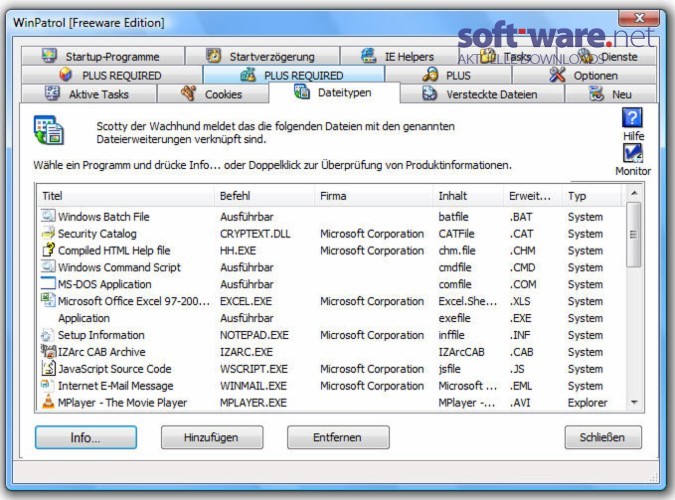Click the list scrollbar up arrow
675x500 pixels.
tap(634, 193)
